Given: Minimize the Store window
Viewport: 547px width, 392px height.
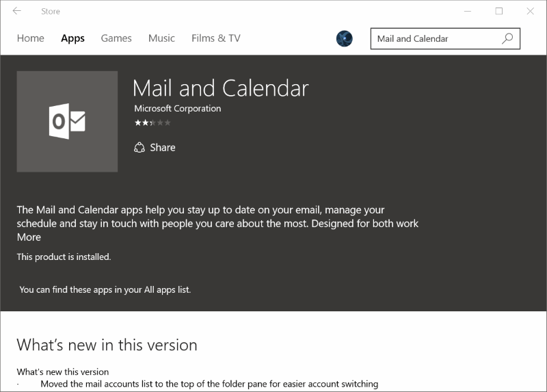Looking at the screenshot, I should click(468, 11).
